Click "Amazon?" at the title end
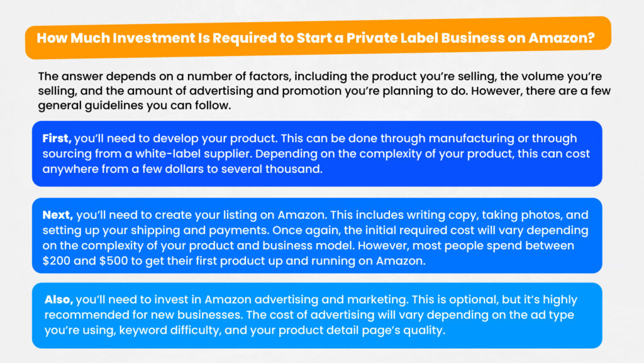This screenshot has height=363, width=644. click(x=562, y=38)
